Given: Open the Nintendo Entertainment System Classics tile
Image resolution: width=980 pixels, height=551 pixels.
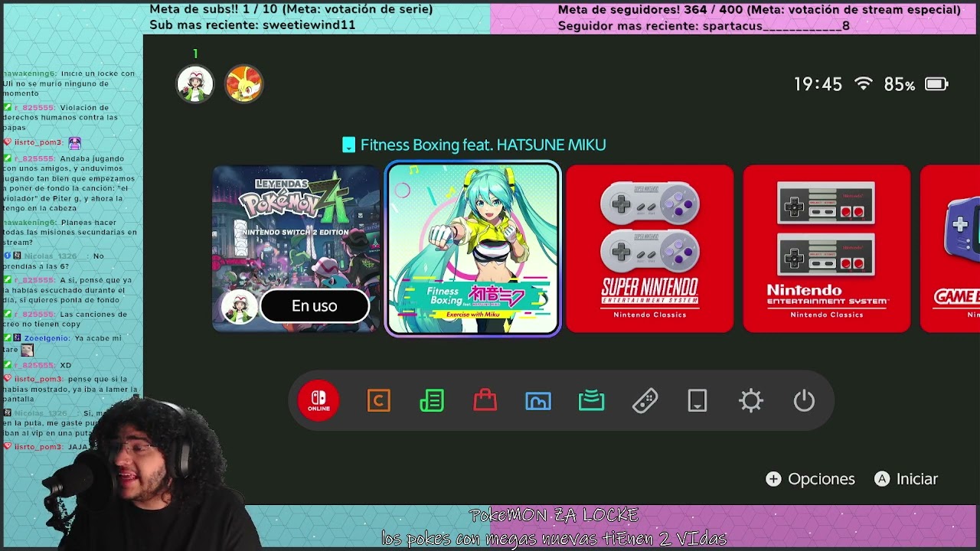Looking at the screenshot, I should 827,249.
